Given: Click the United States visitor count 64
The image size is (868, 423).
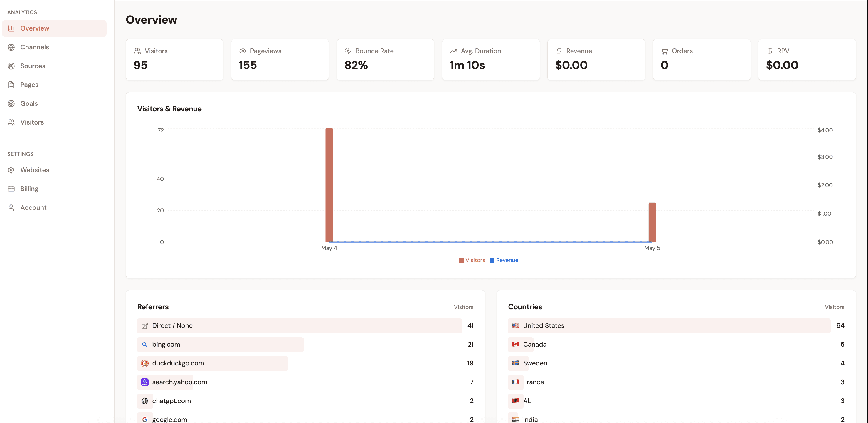Looking at the screenshot, I should [840, 325].
